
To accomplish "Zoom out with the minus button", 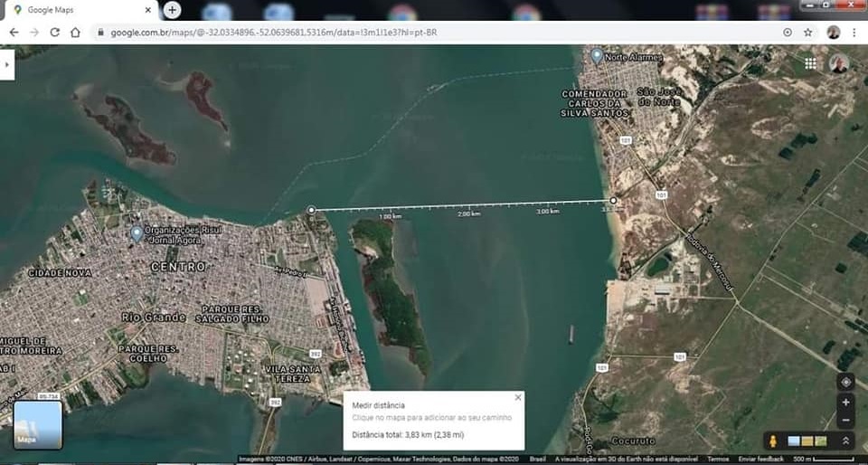I will (x=846, y=420).
